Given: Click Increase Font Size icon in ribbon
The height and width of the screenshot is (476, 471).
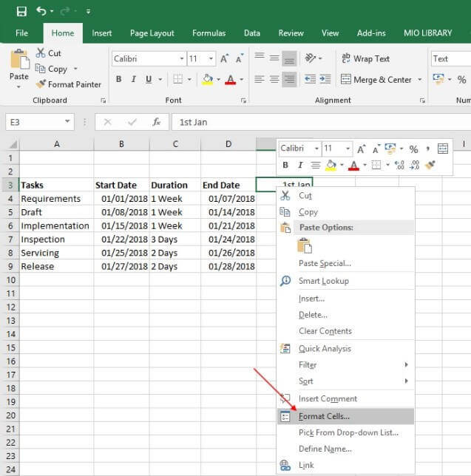Looking at the screenshot, I should coord(225,58).
